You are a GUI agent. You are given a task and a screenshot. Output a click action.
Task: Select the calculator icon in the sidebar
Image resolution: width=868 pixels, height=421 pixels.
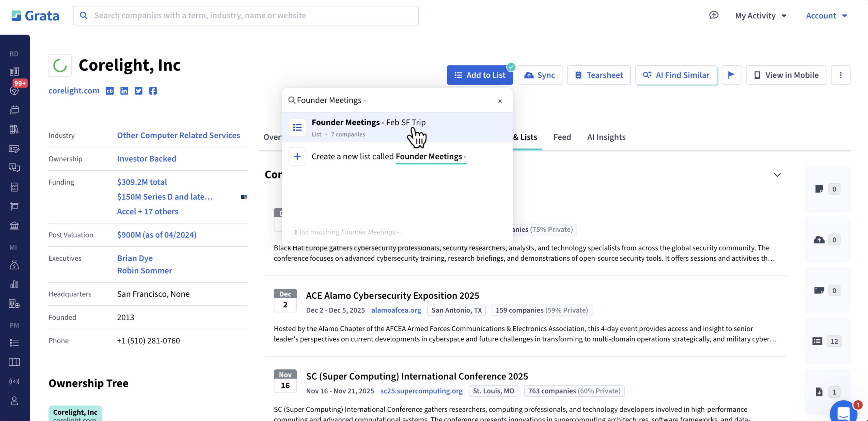tap(14, 187)
